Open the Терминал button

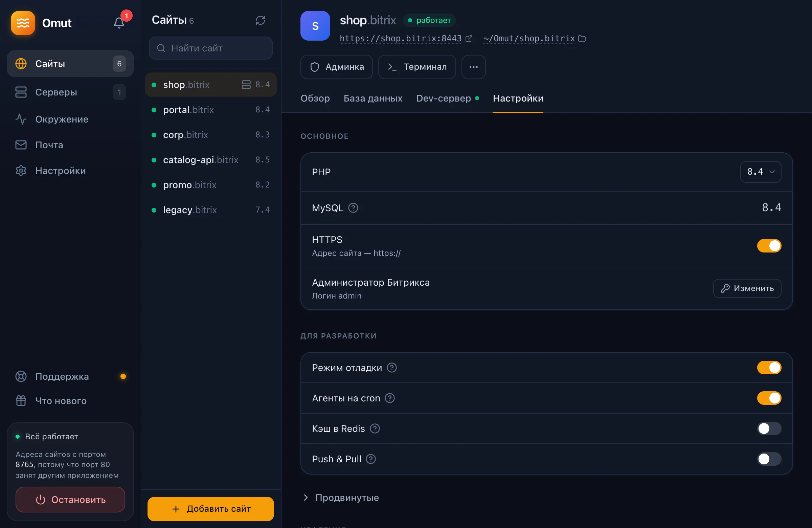416,67
